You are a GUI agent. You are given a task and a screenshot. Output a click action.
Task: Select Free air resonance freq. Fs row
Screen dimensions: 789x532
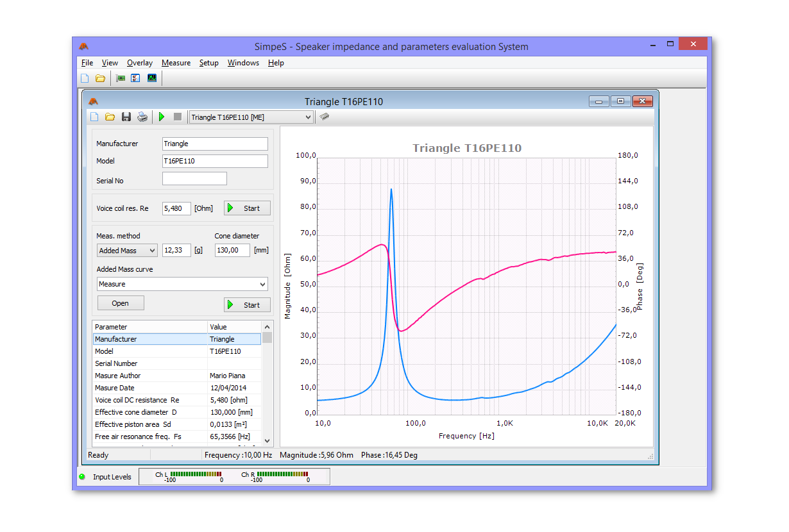[x=177, y=436]
